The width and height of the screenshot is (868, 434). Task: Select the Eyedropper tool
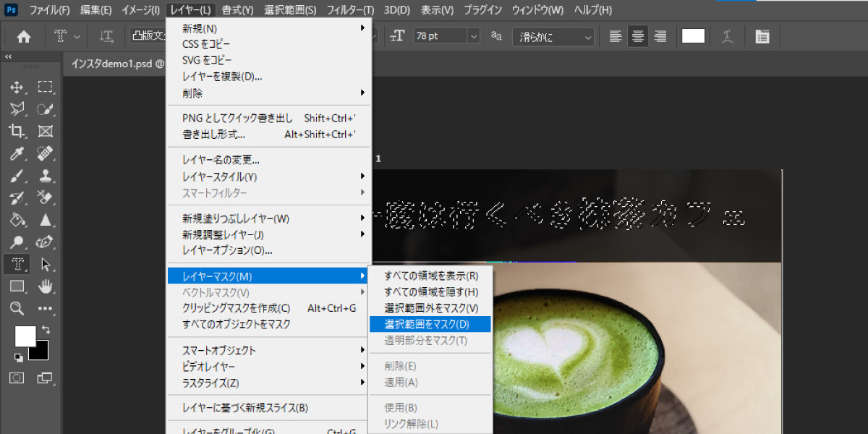click(x=17, y=154)
